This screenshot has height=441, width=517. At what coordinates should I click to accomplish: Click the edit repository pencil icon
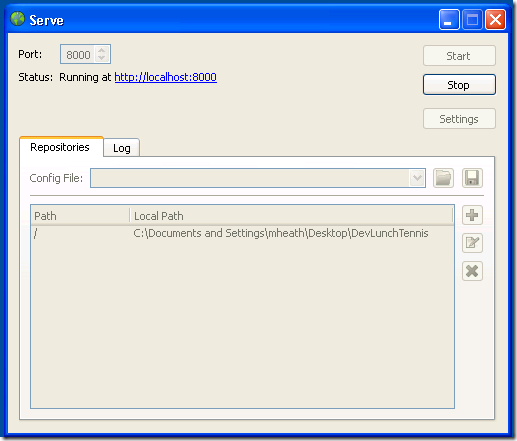point(472,243)
